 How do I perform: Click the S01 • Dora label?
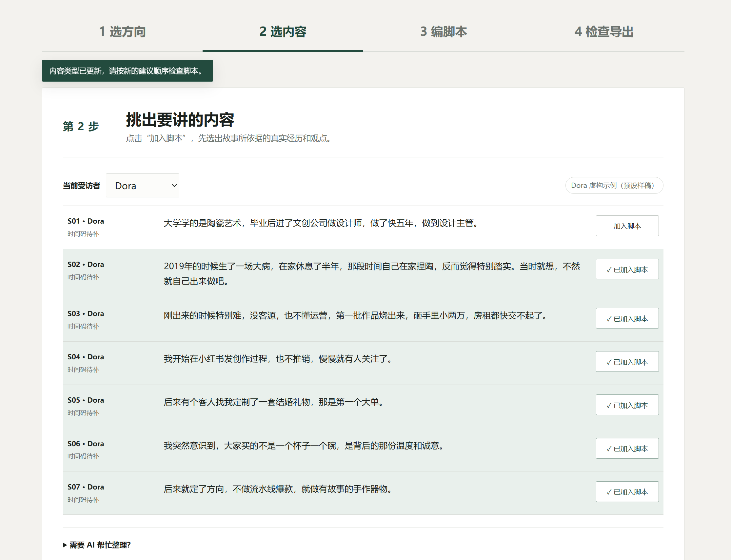point(86,221)
